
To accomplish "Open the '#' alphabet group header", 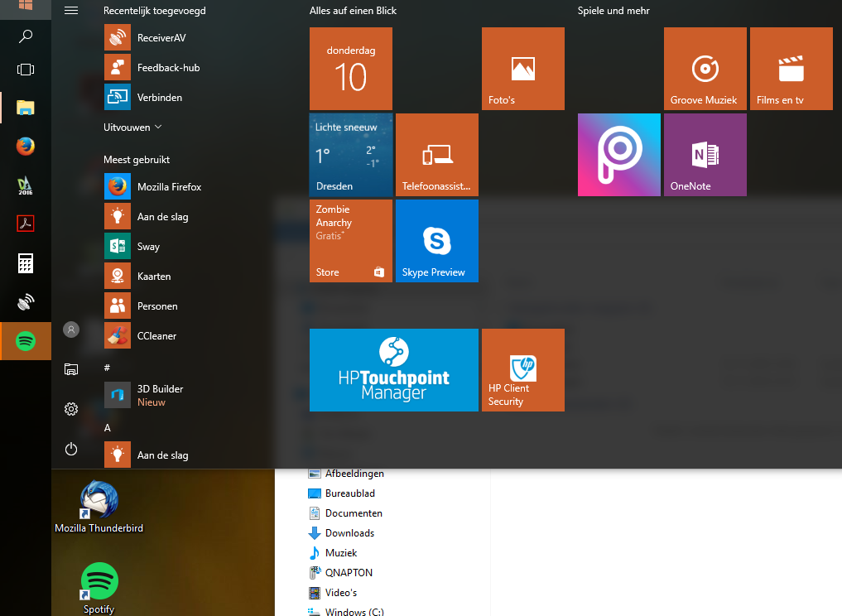I will tap(107, 368).
